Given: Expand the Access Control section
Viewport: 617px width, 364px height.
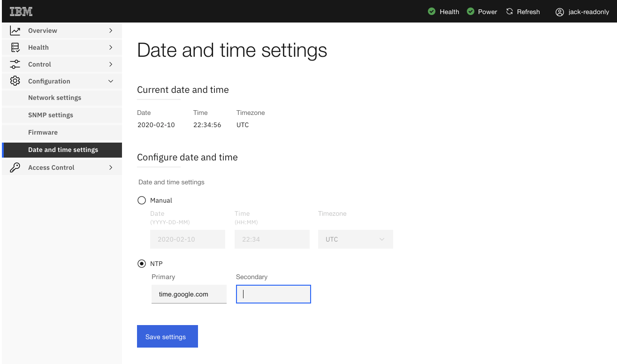Looking at the screenshot, I should [x=111, y=167].
